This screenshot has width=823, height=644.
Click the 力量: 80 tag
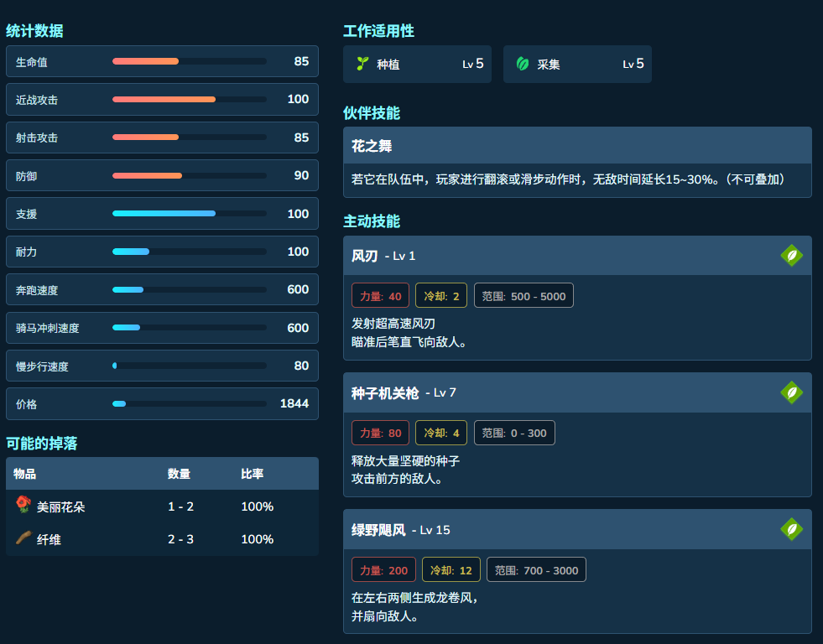pos(381,433)
